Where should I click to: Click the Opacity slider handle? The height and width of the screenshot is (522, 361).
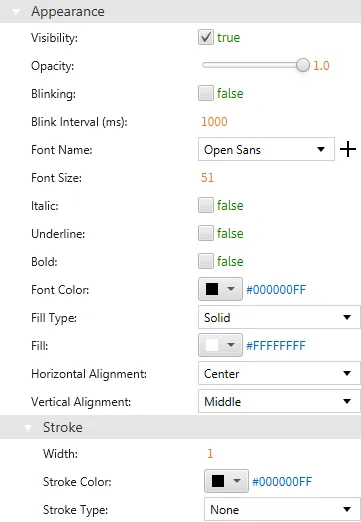click(x=303, y=65)
